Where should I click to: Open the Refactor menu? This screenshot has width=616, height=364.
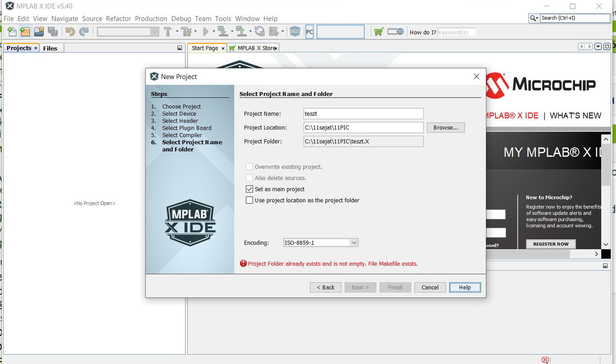(x=118, y=19)
